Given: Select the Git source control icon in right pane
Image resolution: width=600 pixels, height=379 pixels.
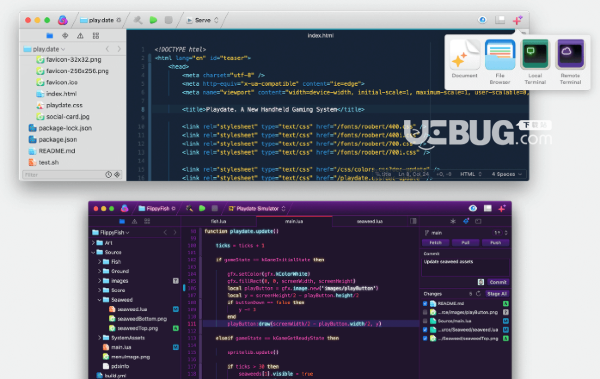Looking at the screenshot, I should tap(466, 221).
